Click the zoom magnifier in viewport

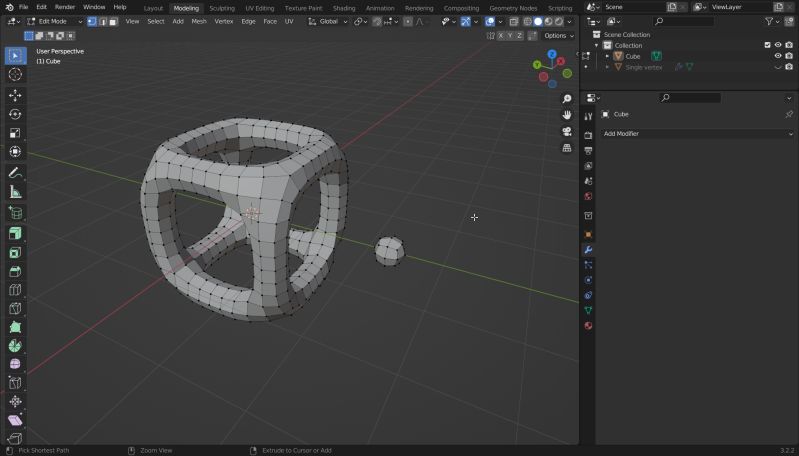click(567, 99)
